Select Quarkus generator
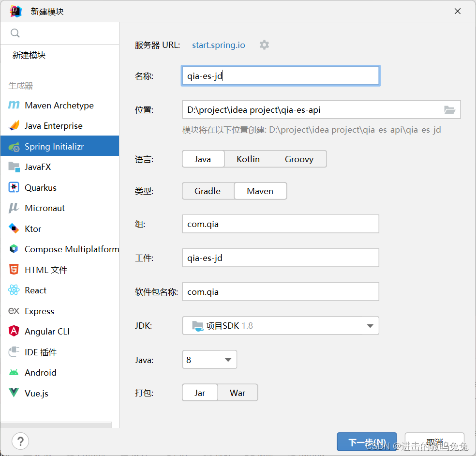Image resolution: width=476 pixels, height=456 pixels. pyautogui.click(x=60, y=187)
